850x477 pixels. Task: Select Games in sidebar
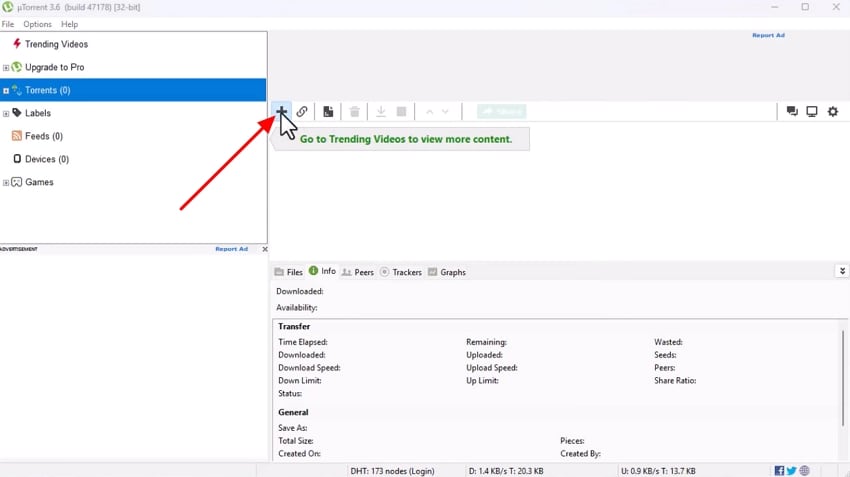(40, 182)
